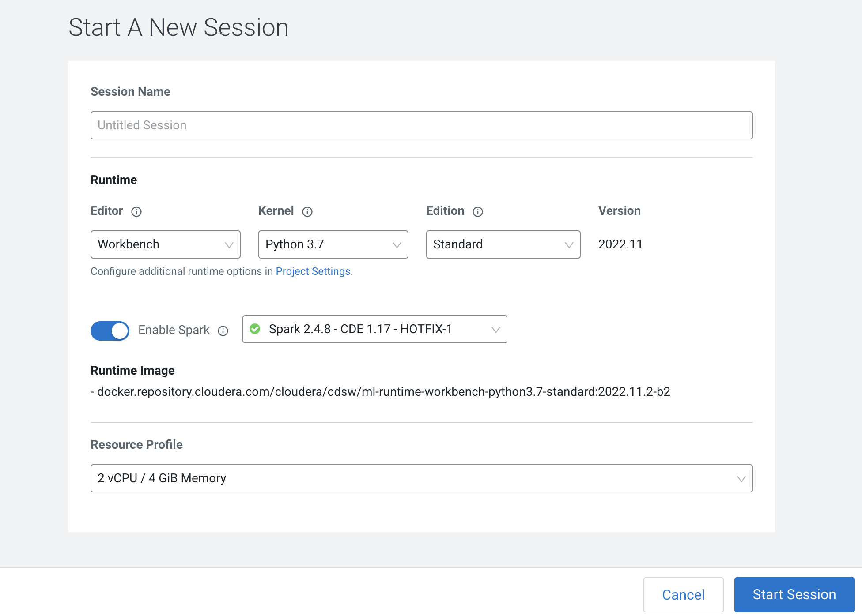Click the Start Session button
This screenshot has height=616, width=862.
[x=794, y=594]
